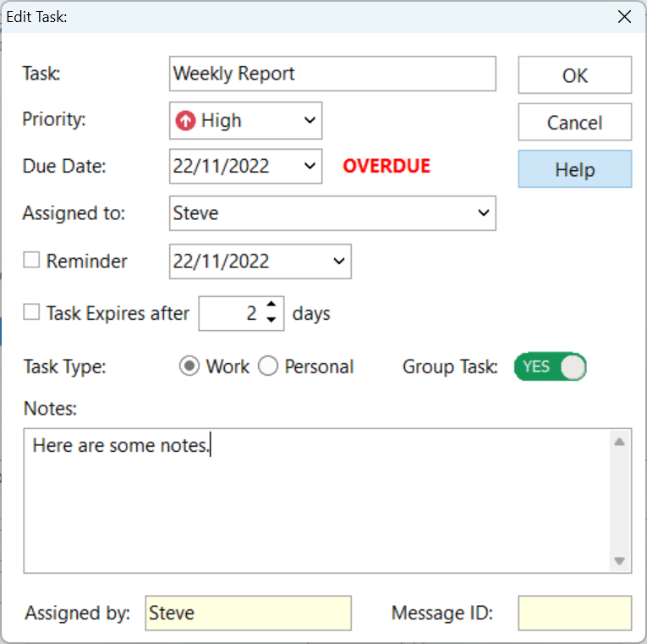Click the days label text
The height and width of the screenshot is (644, 647).
(x=311, y=314)
